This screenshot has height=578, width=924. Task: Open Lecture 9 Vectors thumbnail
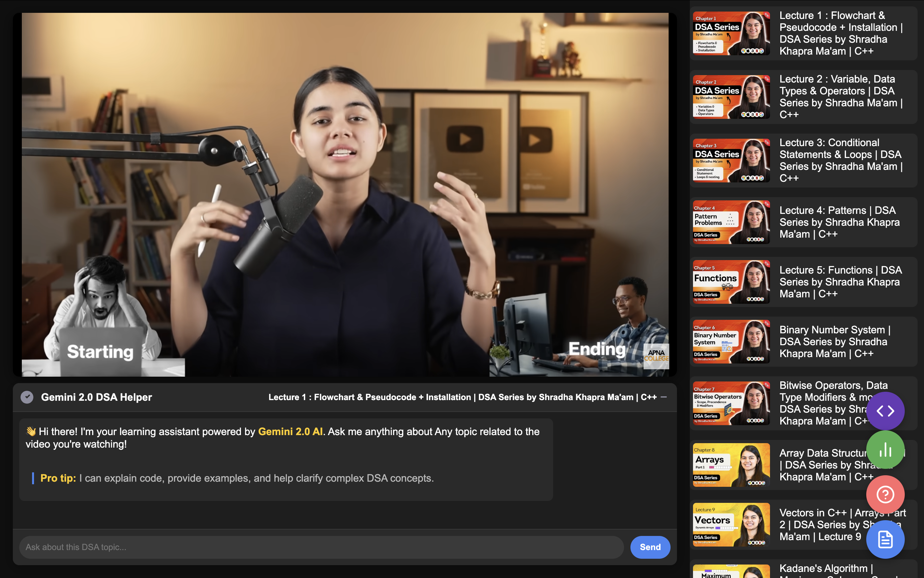(731, 524)
